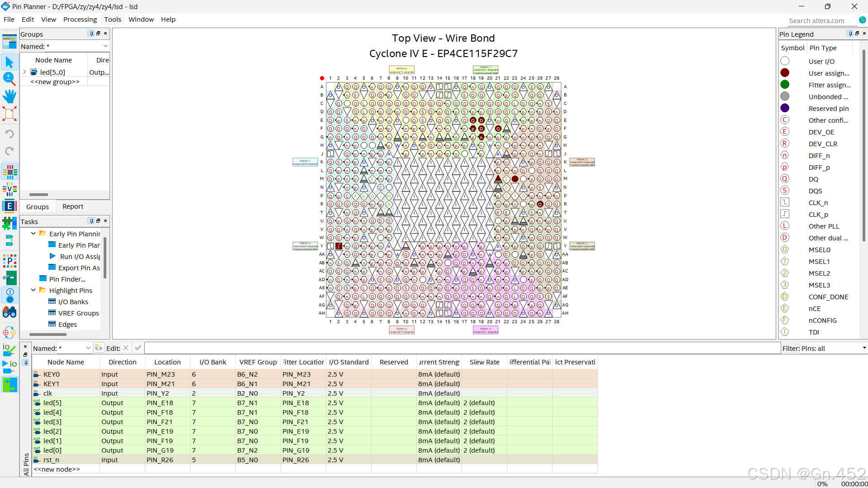Collapse the Early Pin Planning folder
Image resolution: width=868 pixels, height=488 pixels.
pyautogui.click(x=33, y=234)
